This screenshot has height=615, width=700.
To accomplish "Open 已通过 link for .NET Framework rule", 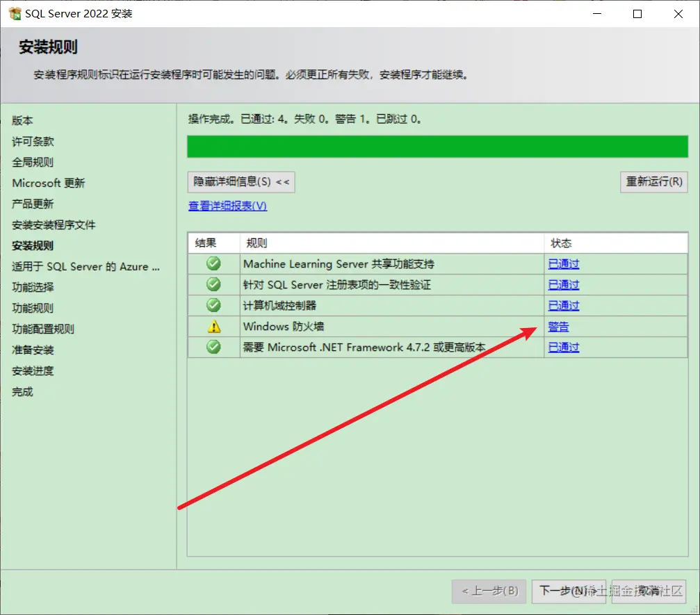I will [x=563, y=347].
